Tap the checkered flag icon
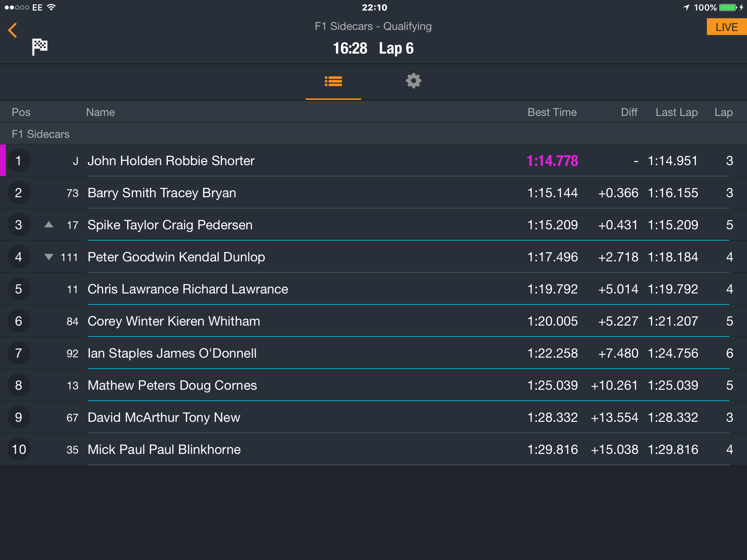 point(40,47)
